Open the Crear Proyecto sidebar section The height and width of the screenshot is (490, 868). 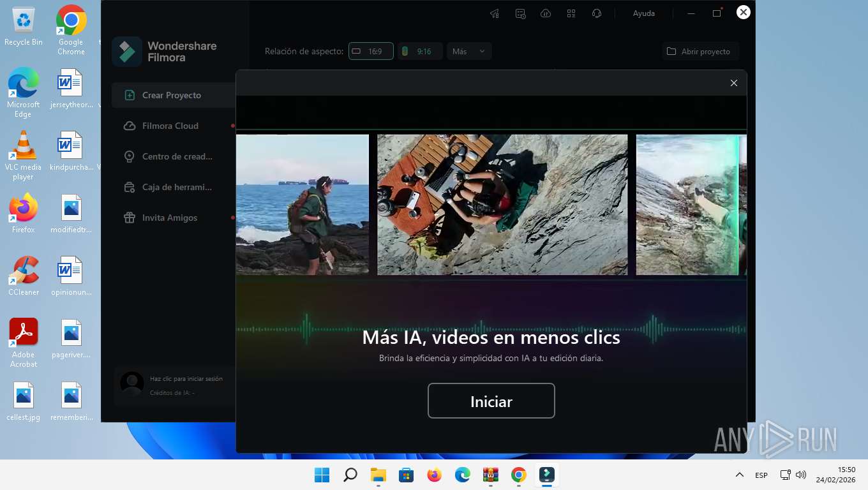[174, 95]
